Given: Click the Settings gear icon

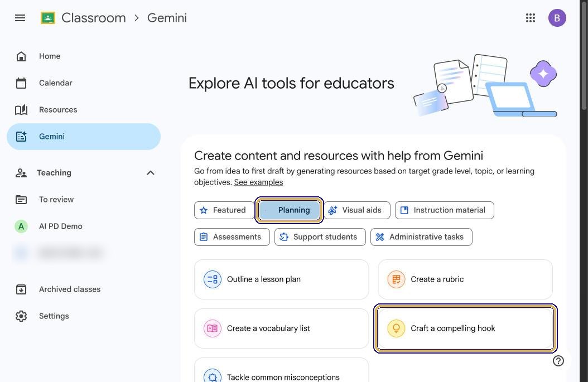Looking at the screenshot, I should point(21,316).
